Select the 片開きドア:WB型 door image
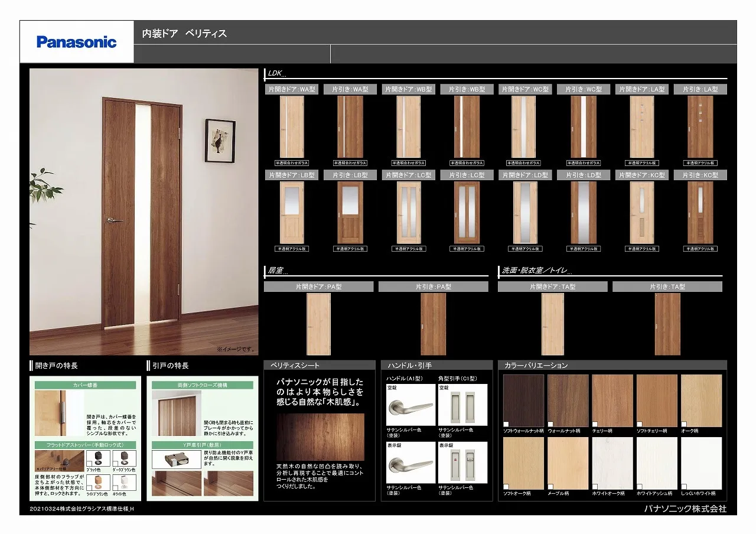 [408, 126]
